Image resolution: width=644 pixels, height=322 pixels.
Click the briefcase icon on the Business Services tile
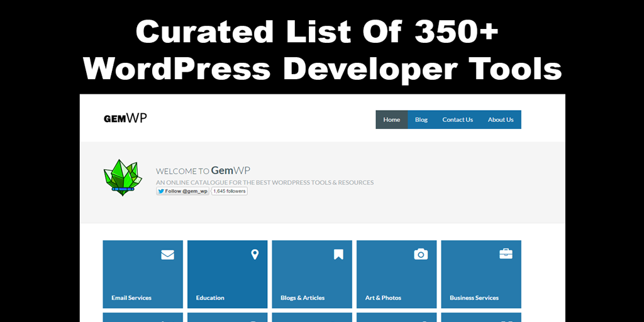pyautogui.click(x=506, y=254)
